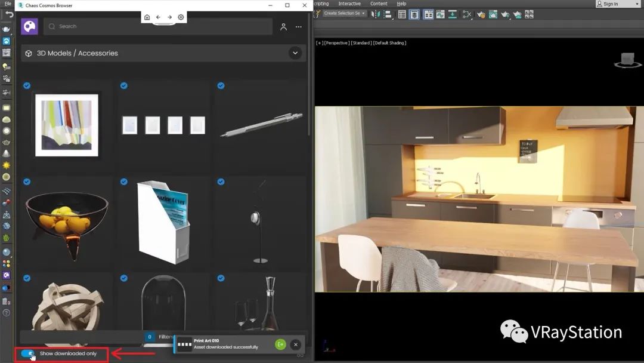The image size is (644, 363).
Task: Click the V-Ray dome light icon
Action: pos(6,119)
